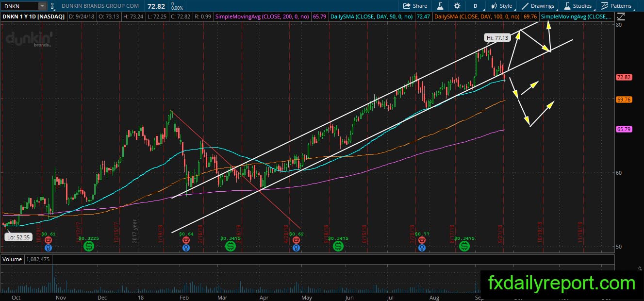The height and width of the screenshot is (301, 644).
Task: Click the truncated cyan SimpleMovingAvg (CLOSE,... label
Action: [x=577, y=17]
